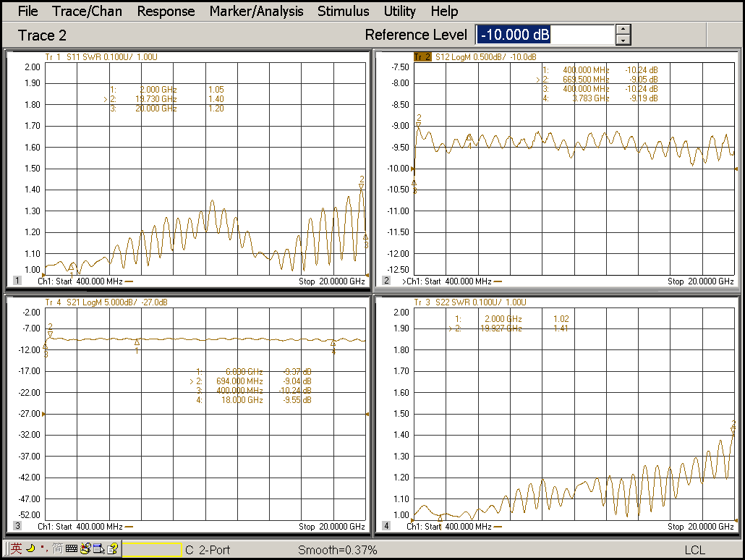Open the IME help question-mark icon

(x=112, y=549)
